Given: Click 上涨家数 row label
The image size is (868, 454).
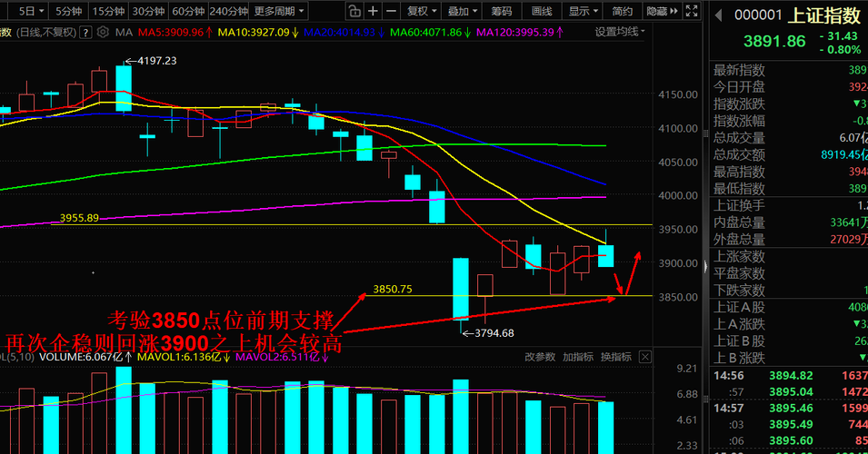Looking at the screenshot, I should [739, 257].
